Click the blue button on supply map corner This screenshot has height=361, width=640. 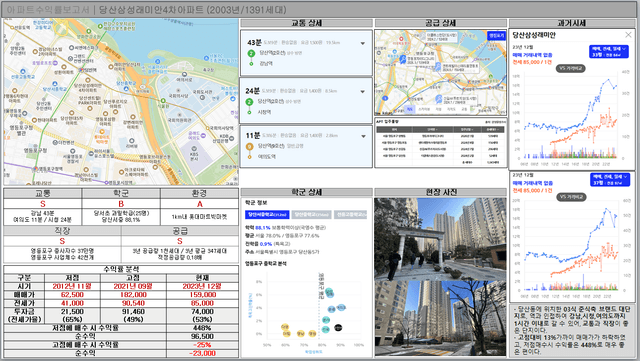click(496, 36)
